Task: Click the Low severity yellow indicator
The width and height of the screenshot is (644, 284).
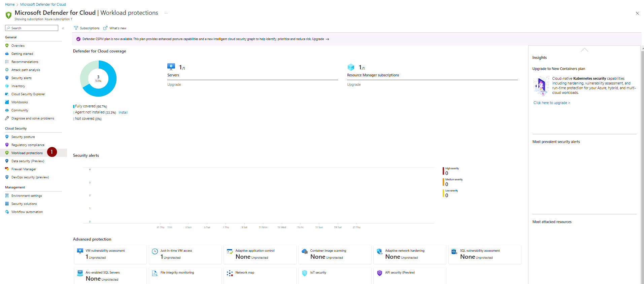Action: (443, 193)
